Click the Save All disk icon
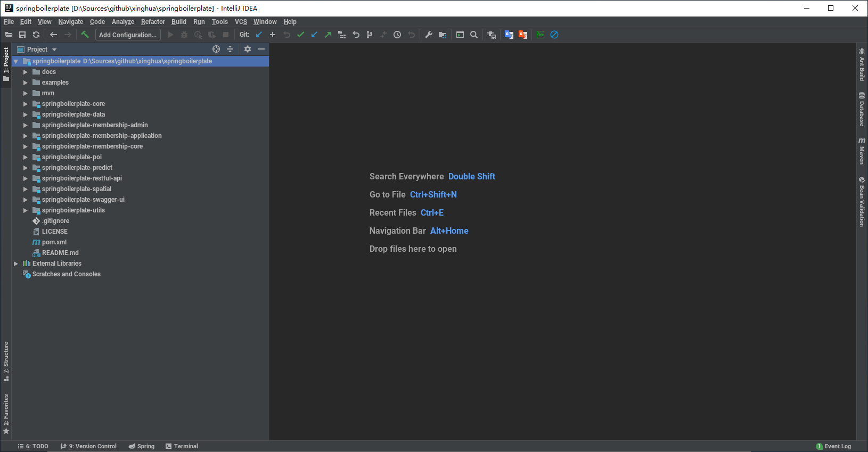 pos(22,35)
